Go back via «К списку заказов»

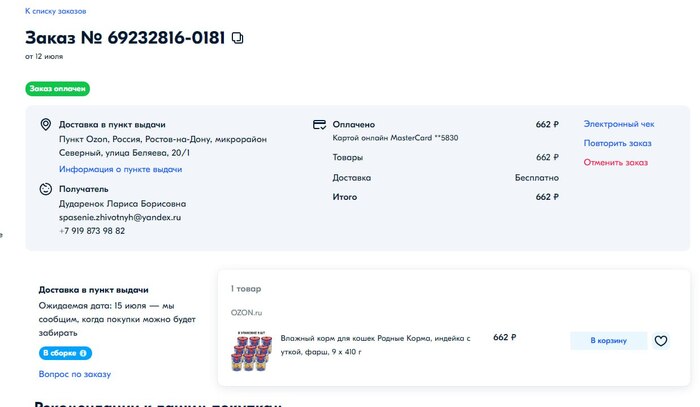tap(55, 11)
